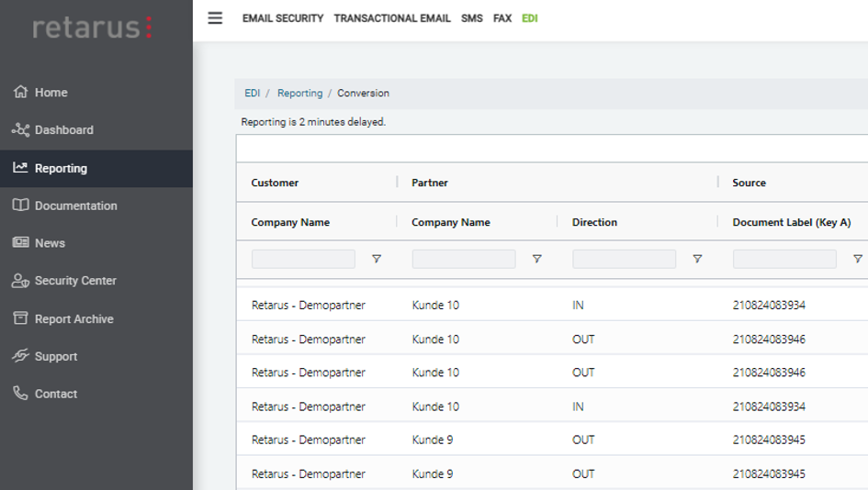Viewport: 868px width, 490px height.
Task: Open filter options for Customer Company Name
Action: 377,260
